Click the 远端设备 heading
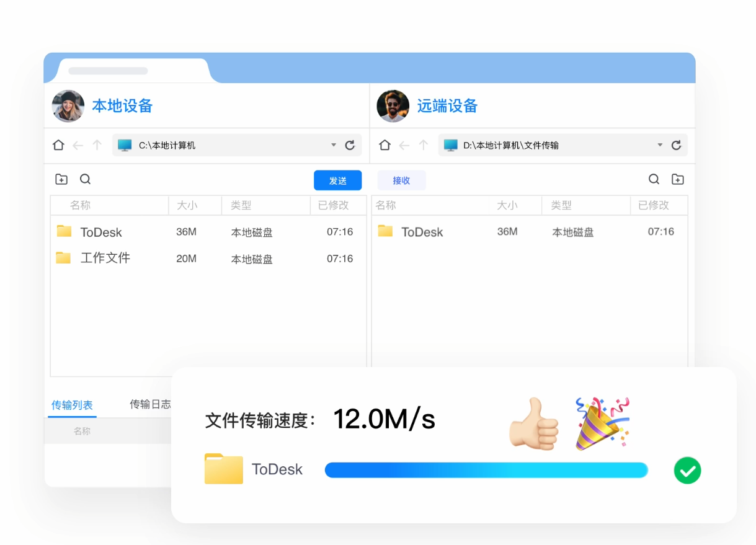 [447, 106]
